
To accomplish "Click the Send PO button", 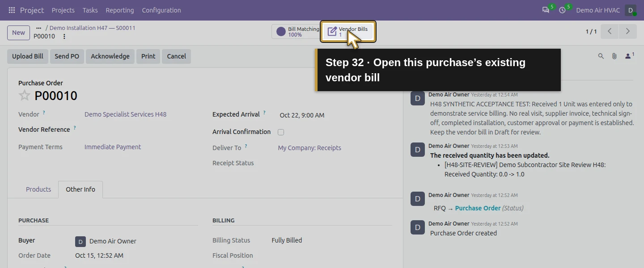I will pos(67,56).
